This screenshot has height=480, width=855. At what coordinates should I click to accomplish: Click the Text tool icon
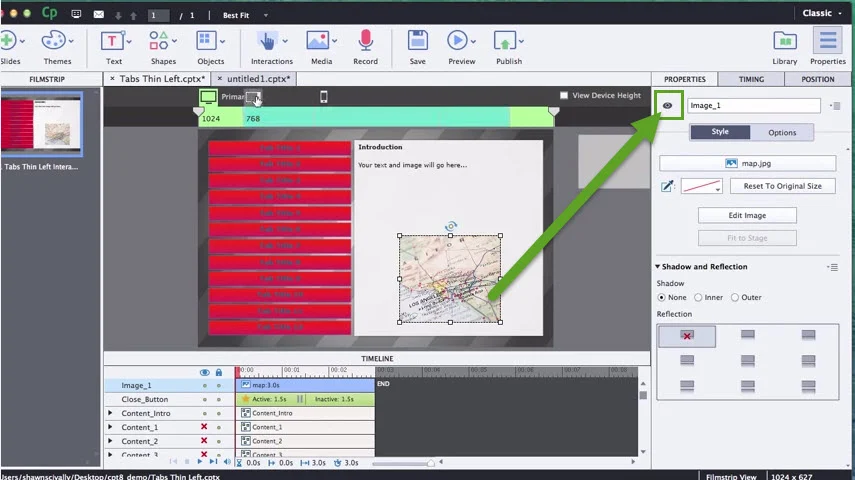point(113,41)
